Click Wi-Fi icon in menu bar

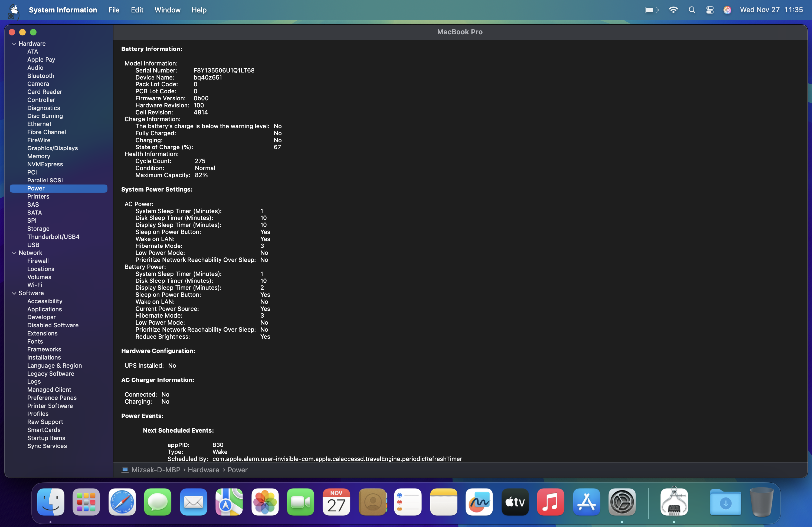tap(673, 10)
